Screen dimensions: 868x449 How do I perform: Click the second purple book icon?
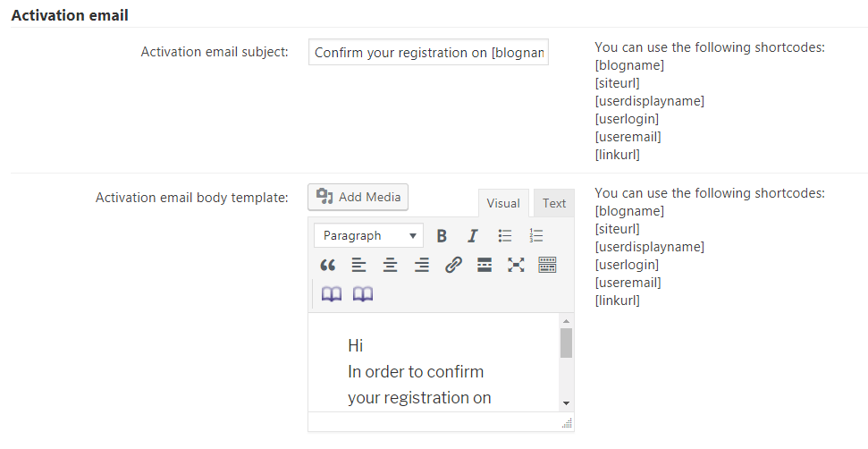(363, 294)
